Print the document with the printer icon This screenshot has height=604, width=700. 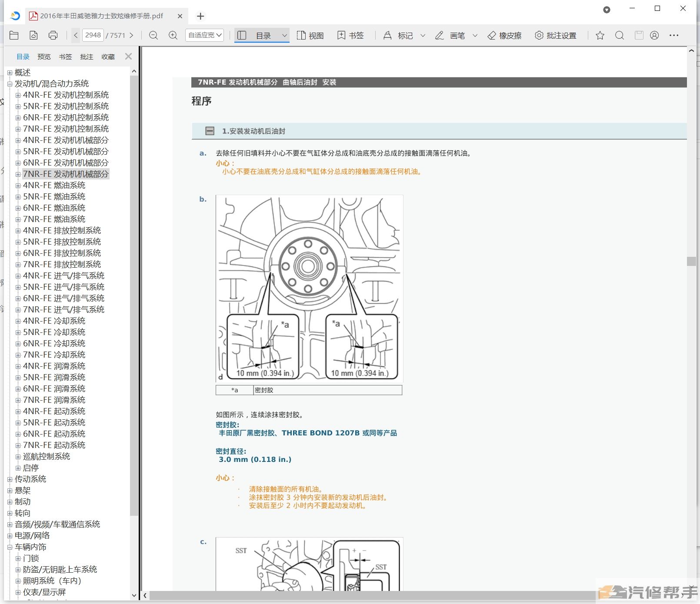click(53, 35)
